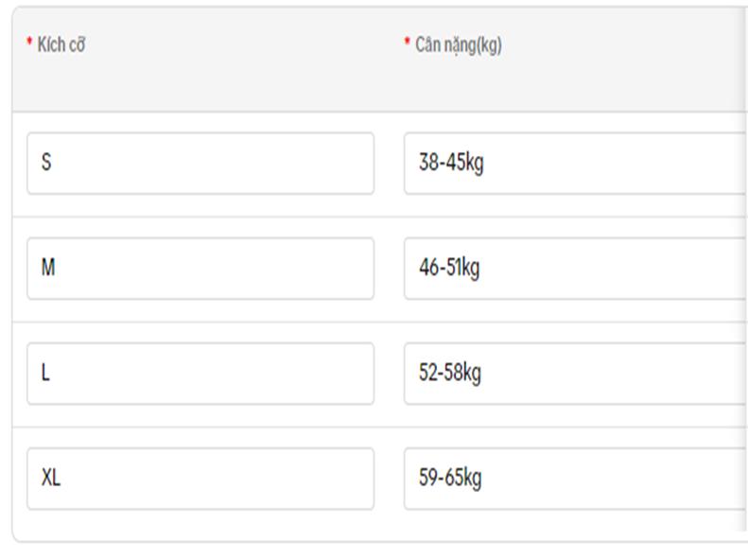
Task: Click the red asterisk beside Kích cỡ
Action: (29, 41)
